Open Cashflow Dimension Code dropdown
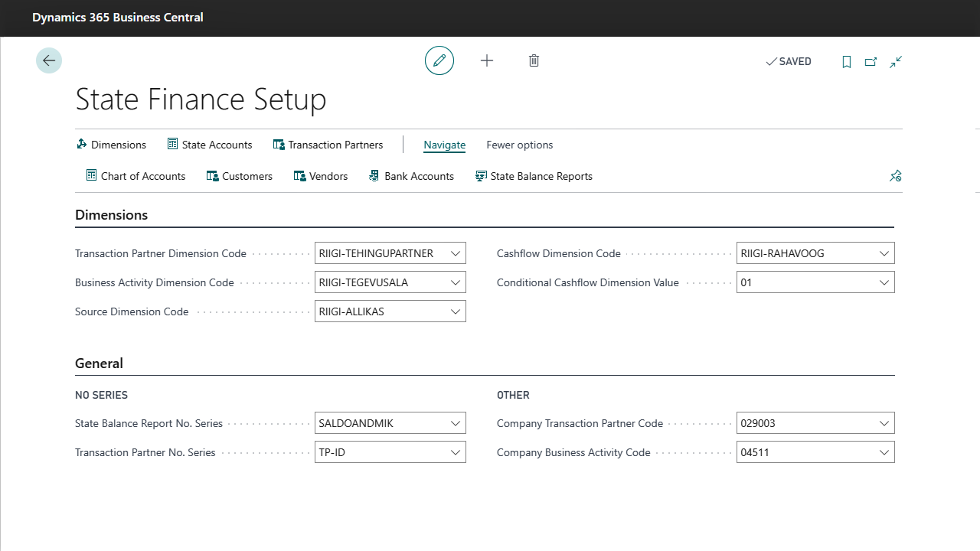The image size is (980, 551). point(884,253)
